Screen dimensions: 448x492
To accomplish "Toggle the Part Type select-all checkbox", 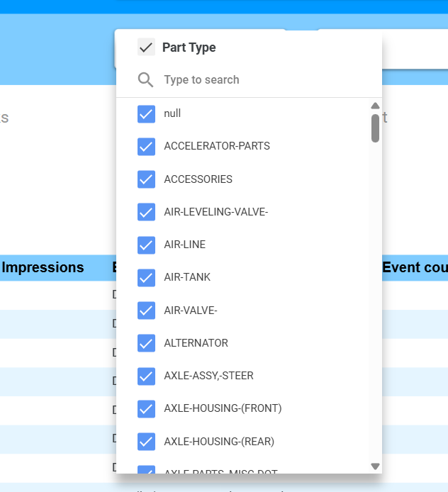I will point(146,47).
